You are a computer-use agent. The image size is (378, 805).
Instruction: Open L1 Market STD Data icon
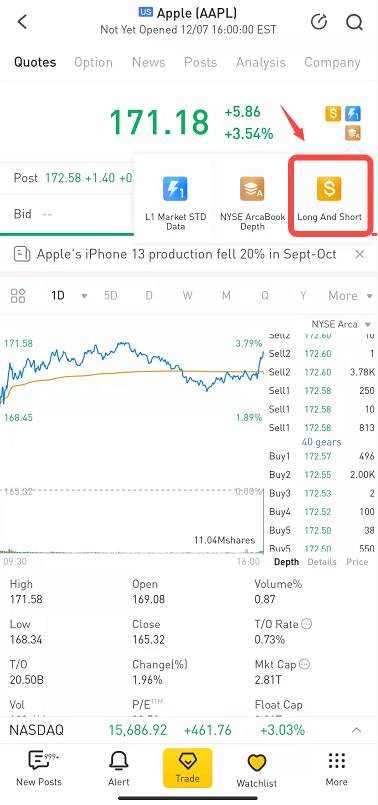(x=175, y=189)
